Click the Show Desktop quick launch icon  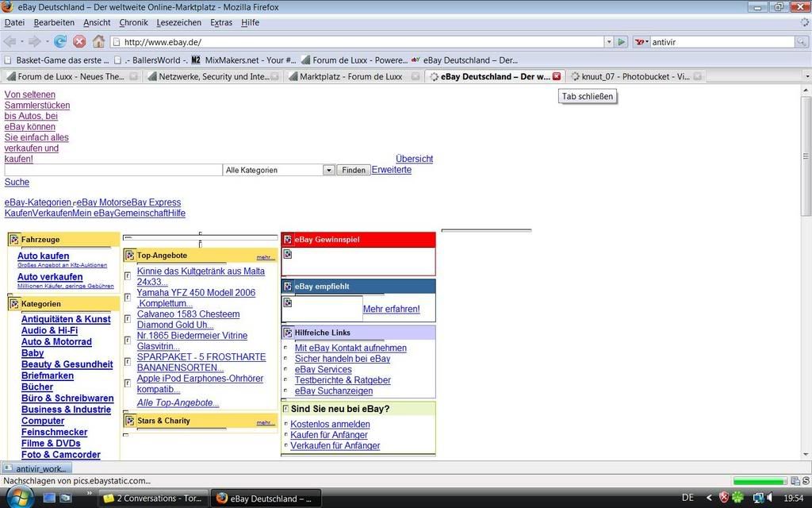pos(49,498)
